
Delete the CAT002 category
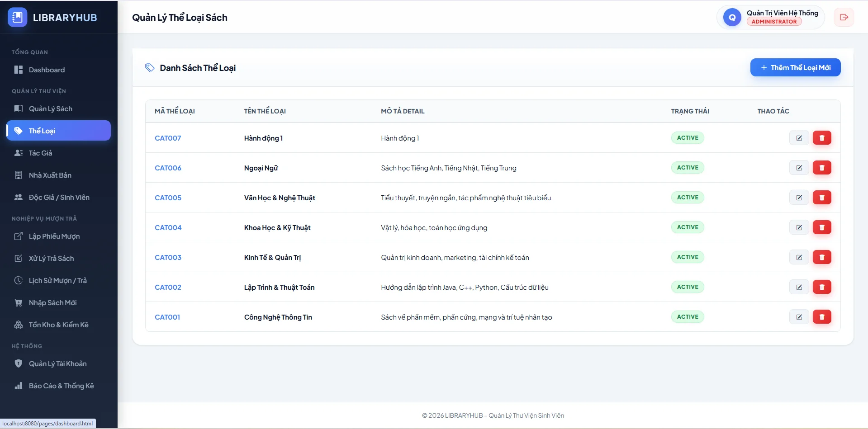point(822,287)
